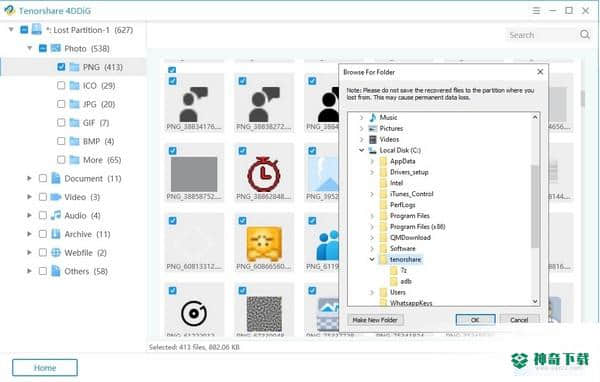Check the Document (11) checkbox
Viewport: 600px width, 382px height.
click(x=42, y=178)
